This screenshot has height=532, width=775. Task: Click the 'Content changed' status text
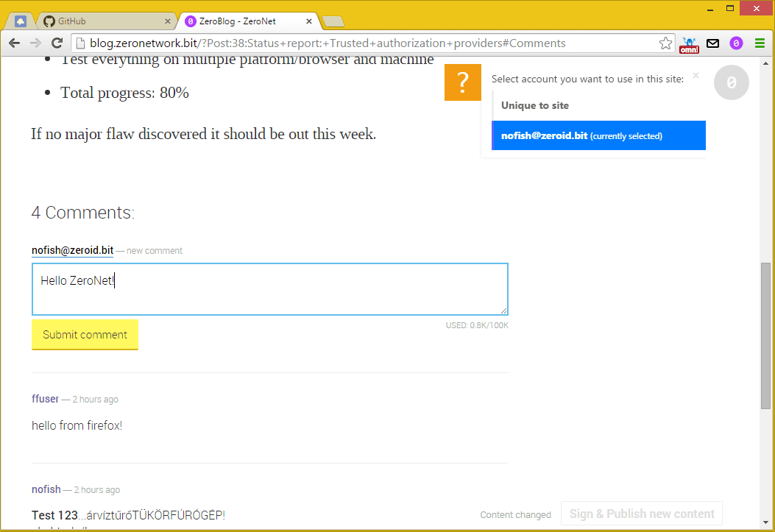pos(515,515)
